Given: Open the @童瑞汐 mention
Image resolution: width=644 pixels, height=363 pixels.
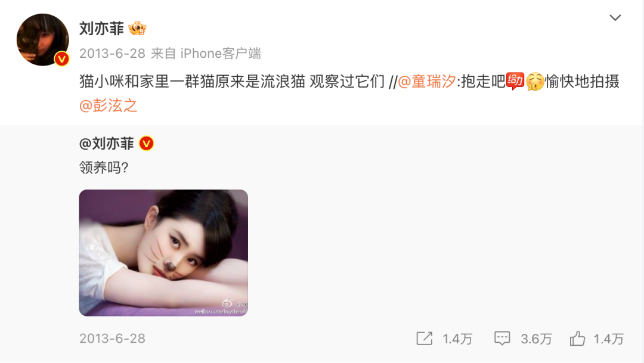Looking at the screenshot, I should (427, 81).
